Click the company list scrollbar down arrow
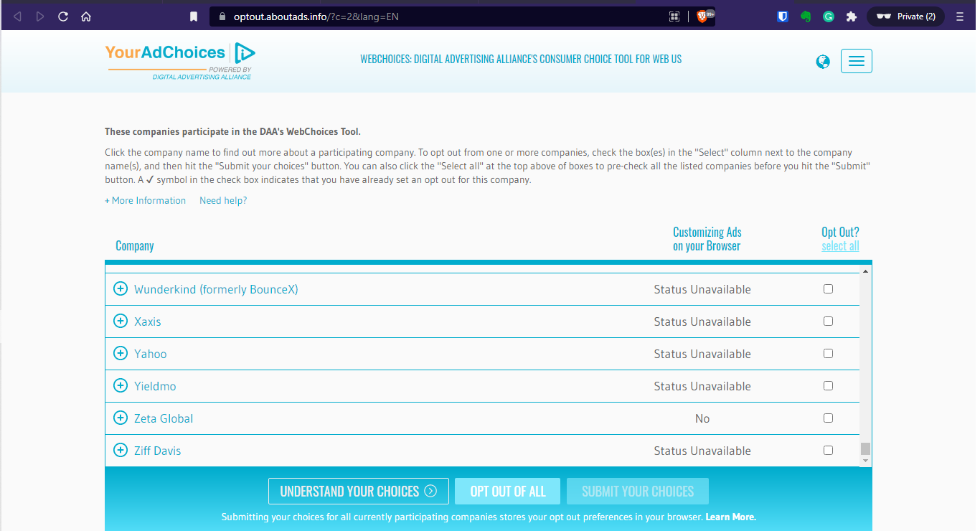980x531 pixels. coord(866,461)
